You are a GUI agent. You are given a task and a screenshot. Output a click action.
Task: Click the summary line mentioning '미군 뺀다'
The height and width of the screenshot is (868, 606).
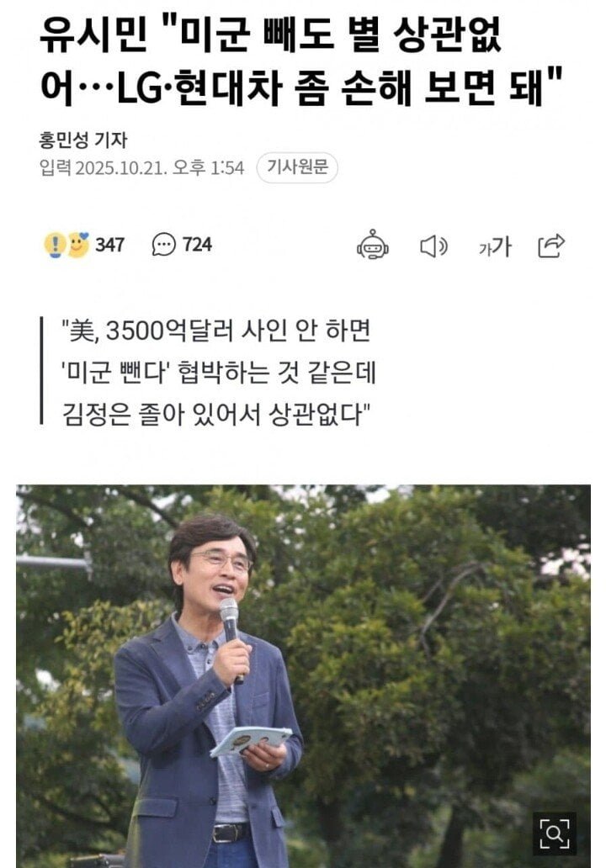click(218, 372)
